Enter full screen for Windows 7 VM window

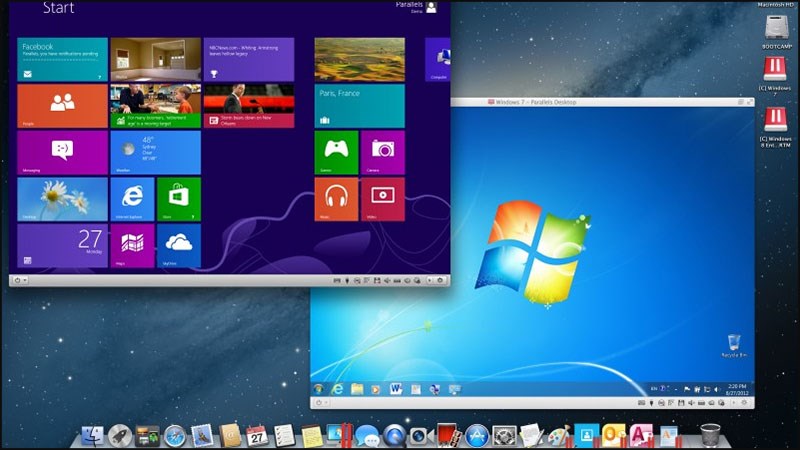point(750,102)
